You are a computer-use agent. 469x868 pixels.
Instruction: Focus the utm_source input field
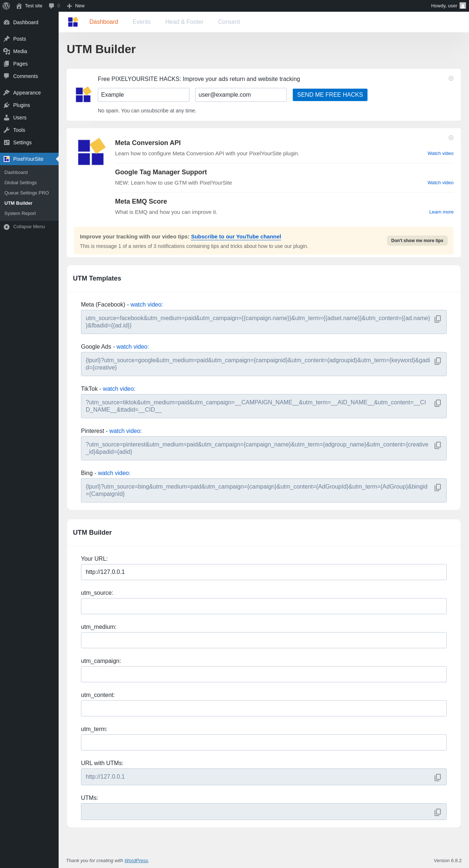[x=264, y=606]
